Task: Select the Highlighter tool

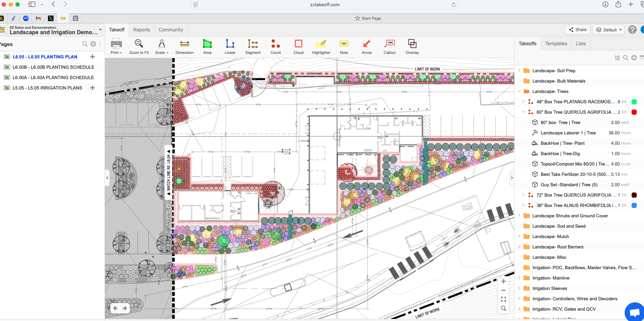Action: [321, 46]
